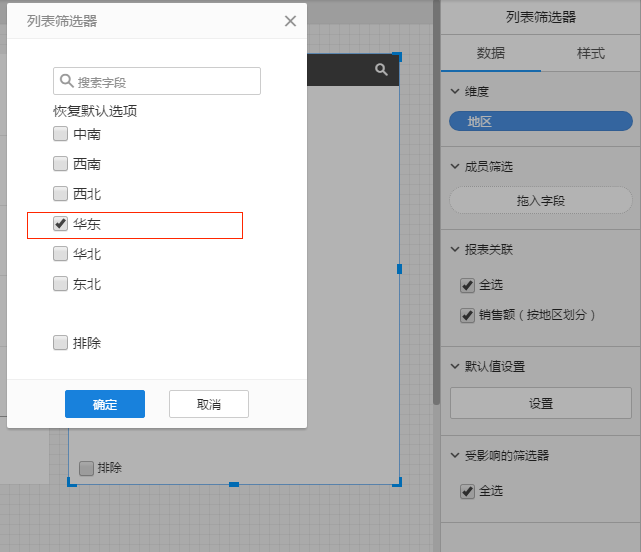Screen dimensions: 641x552
Task: Check the 西南 checkbox
Action: click(x=61, y=164)
